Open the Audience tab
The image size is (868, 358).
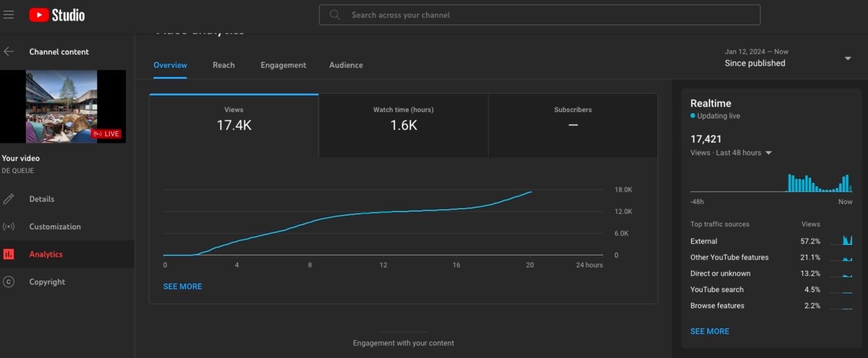pos(346,65)
